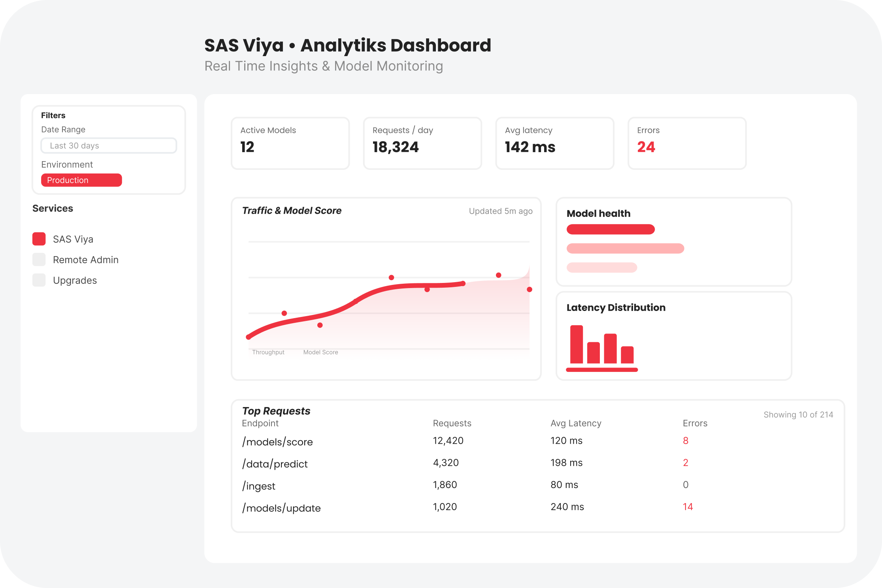
Task: Open the Last 30 days date range selector
Action: pyautogui.click(x=108, y=145)
